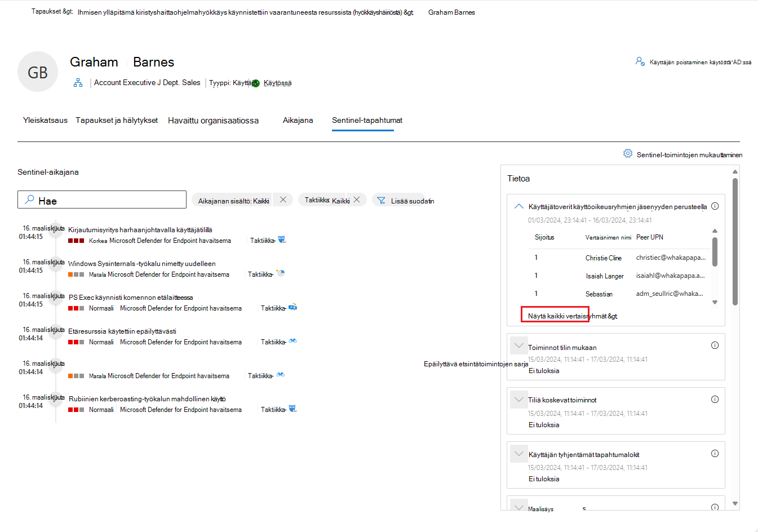Expand Käyttäjän tyhjentämät tapahtumalokit card
The height and width of the screenshot is (532, 758).
519,453
